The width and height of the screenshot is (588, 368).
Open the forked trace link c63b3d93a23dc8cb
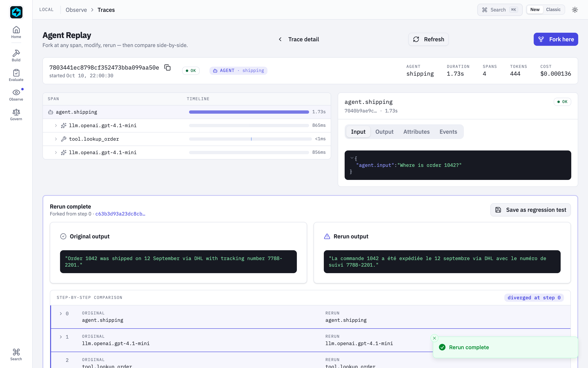pos(120,214)
